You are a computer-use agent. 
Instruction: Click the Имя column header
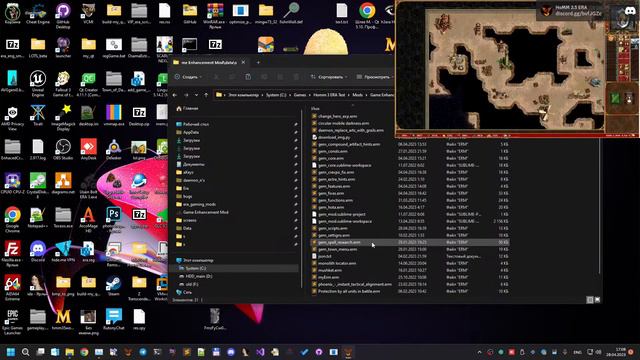click(x=315, y=109)
